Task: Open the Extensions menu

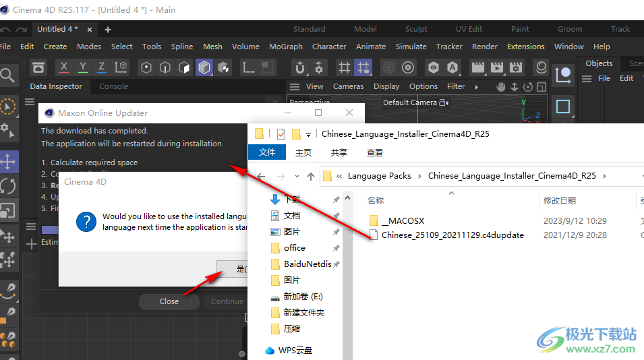Action: pyautogui.click(x=526, y=47)
